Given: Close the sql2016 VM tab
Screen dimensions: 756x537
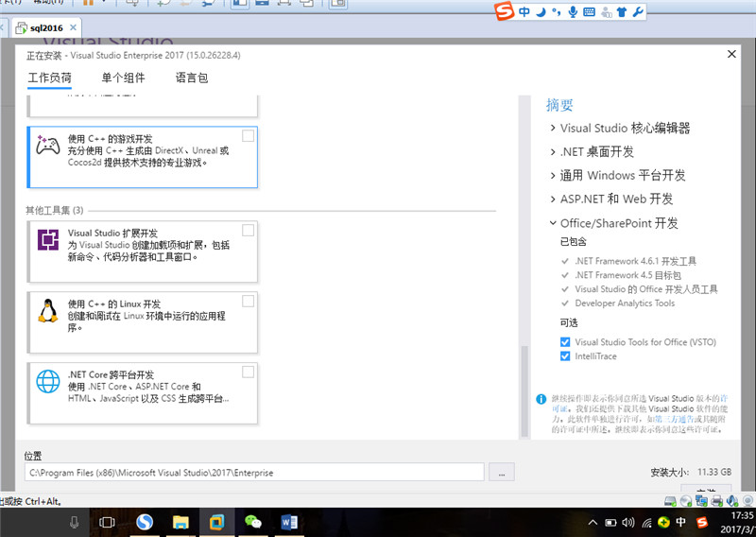Looking at the screenshot, I should 74,27.
